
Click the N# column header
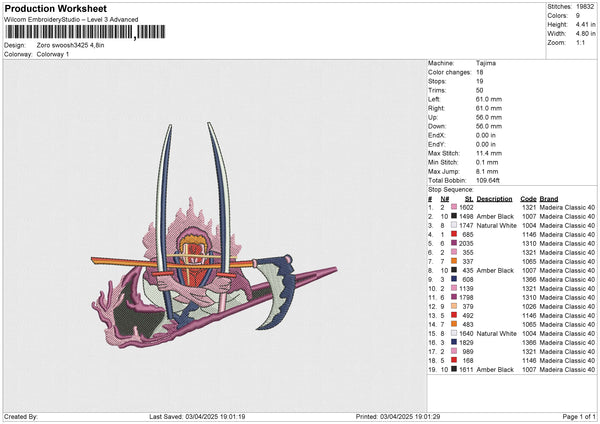point(445,199)
